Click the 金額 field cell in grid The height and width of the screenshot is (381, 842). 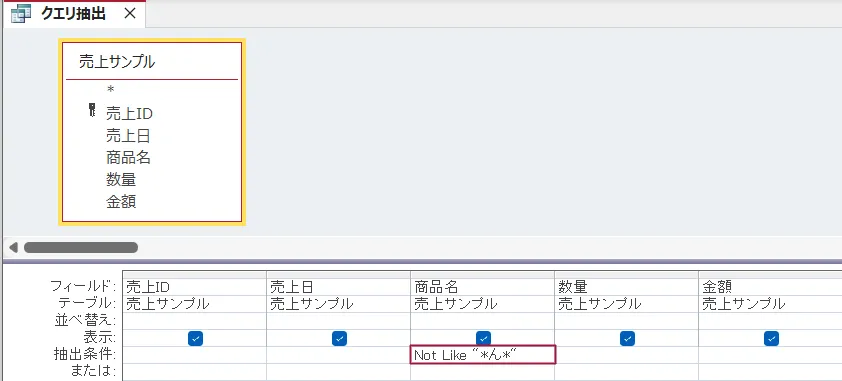[771, 287]
